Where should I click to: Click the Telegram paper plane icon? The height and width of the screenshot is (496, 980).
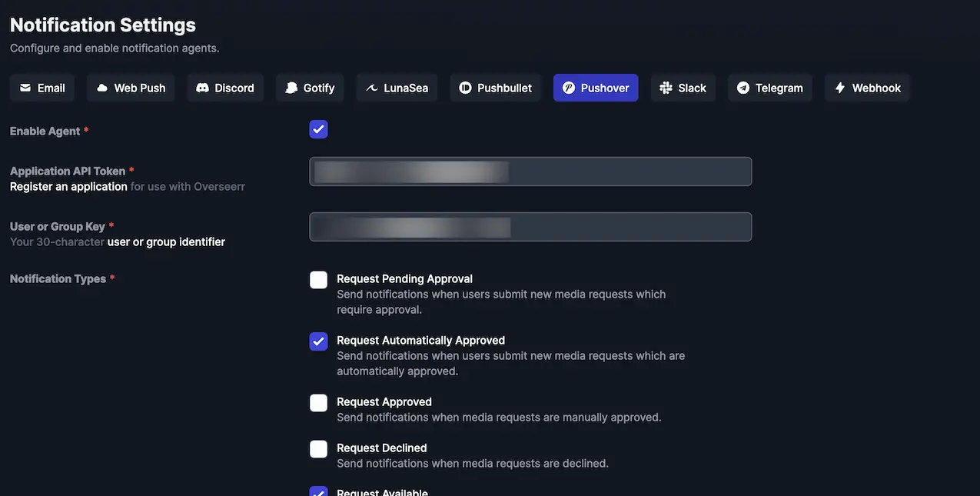(x=743, y=88)
